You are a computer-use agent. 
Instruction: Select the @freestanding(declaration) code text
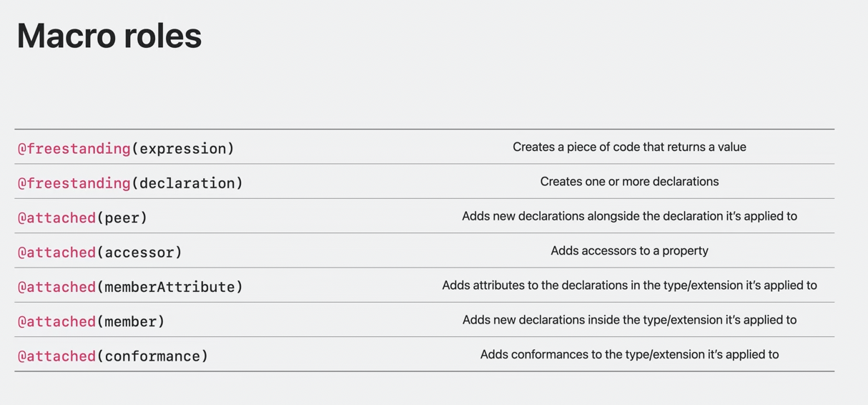click(130, 183)
